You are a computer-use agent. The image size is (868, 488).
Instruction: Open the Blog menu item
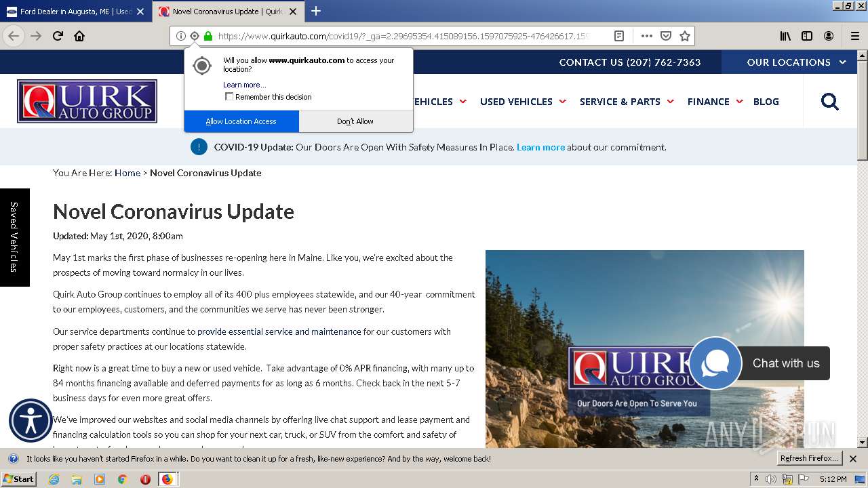(766, 102)
